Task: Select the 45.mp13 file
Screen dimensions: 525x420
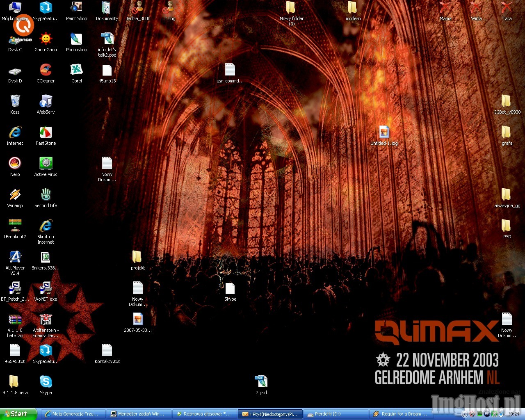Action: (107, 73)
